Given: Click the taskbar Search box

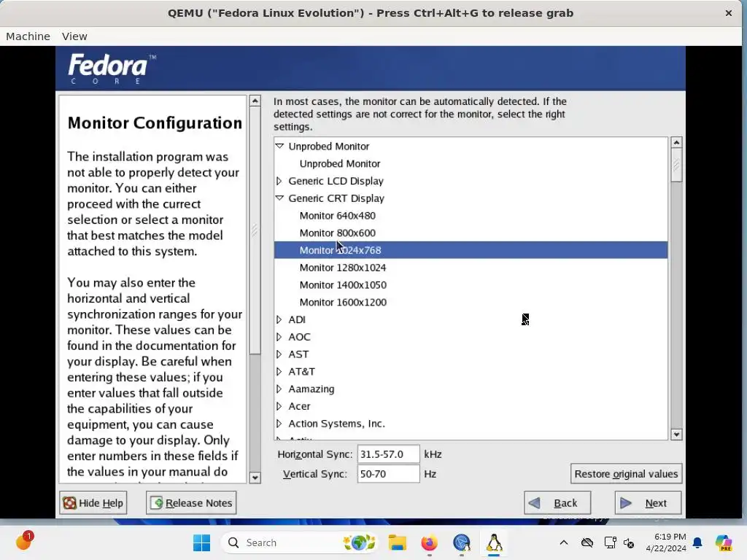Looking at the screenshot, I should pyautogui.click(x=301, y=542).
